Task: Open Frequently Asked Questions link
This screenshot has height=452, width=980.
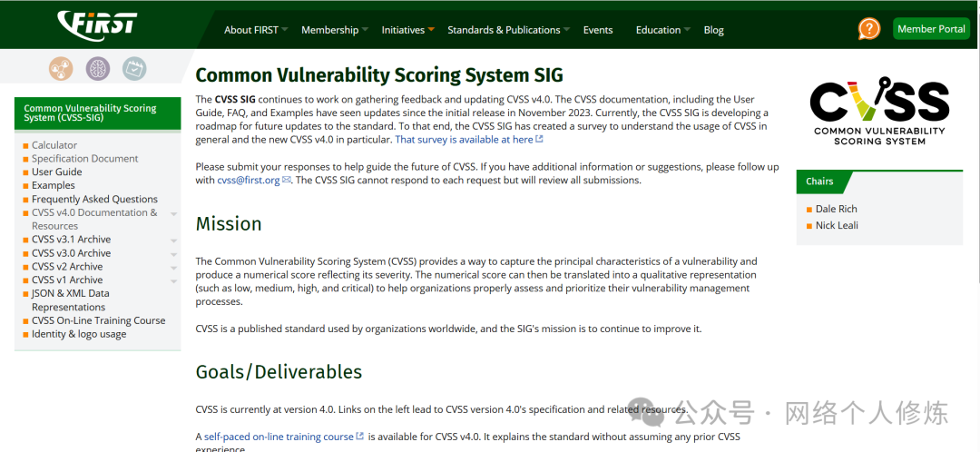Action: pyautogui.click(x=94, y=200)
